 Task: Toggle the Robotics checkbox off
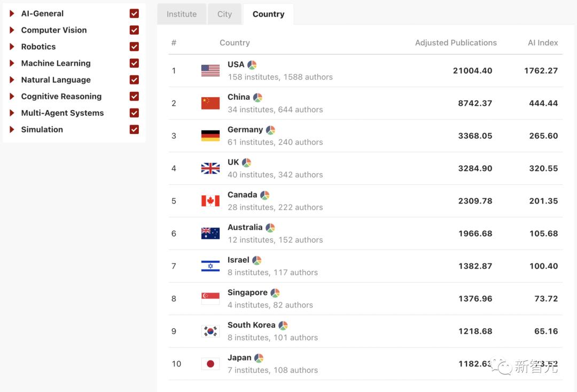click(x=134, y=47)
